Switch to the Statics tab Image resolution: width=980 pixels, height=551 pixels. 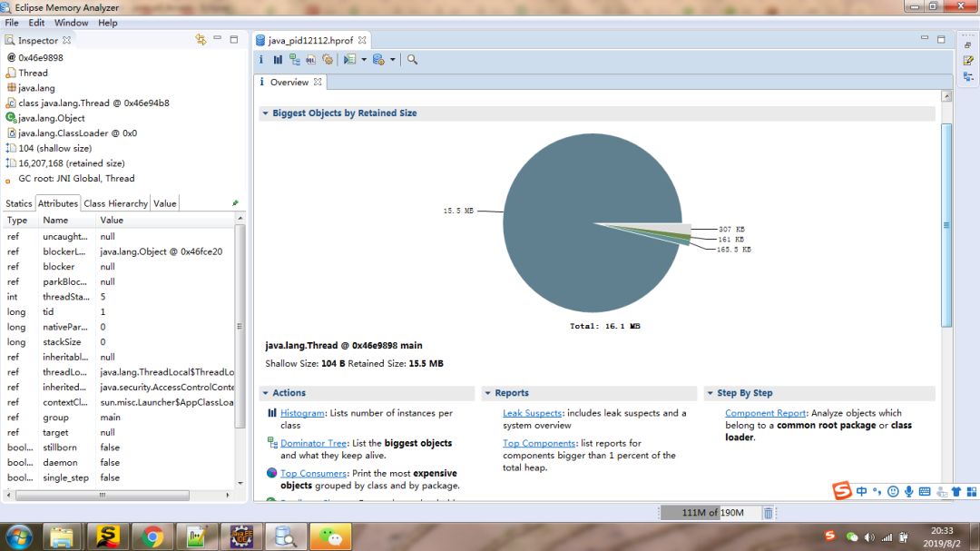click(19, 203)
